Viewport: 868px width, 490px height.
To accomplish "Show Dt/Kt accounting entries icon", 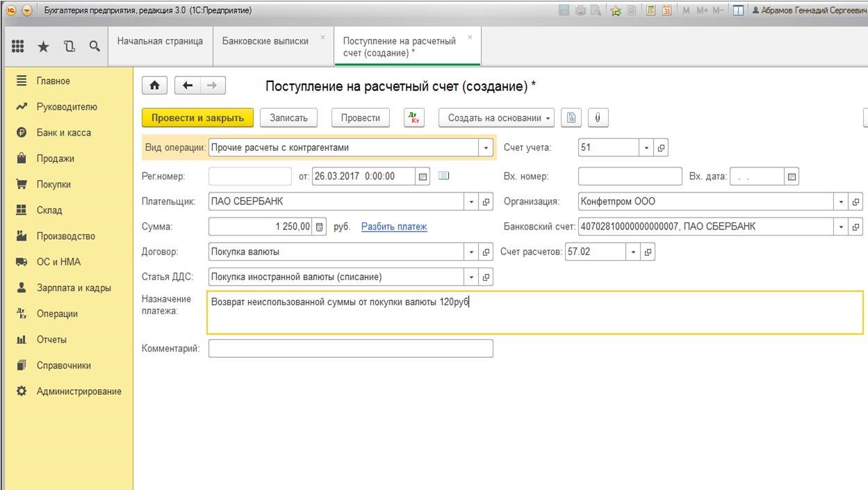I will point(414,118).
